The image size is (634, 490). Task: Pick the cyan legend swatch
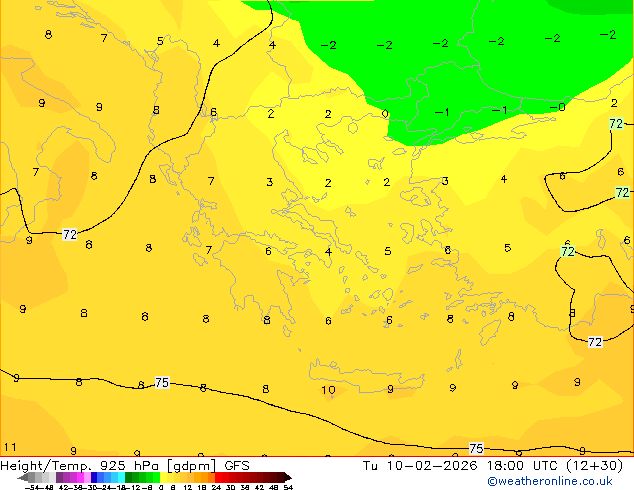121,477
